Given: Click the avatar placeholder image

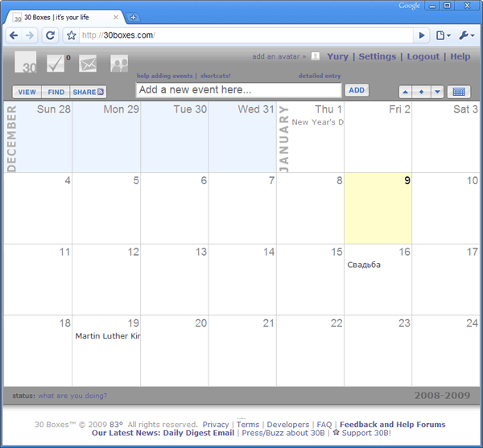Looking at the screenshot, I should click(x=315, y=56).
